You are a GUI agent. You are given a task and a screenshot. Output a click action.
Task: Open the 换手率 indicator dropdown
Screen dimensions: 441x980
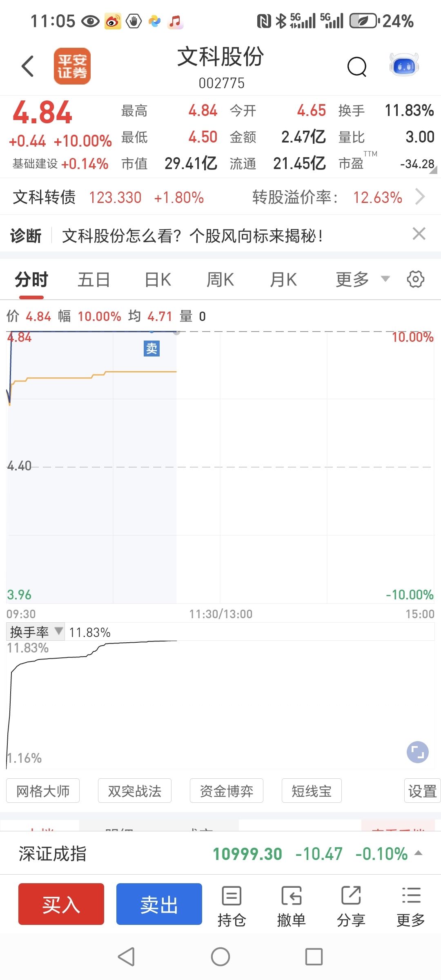[36, 632]
